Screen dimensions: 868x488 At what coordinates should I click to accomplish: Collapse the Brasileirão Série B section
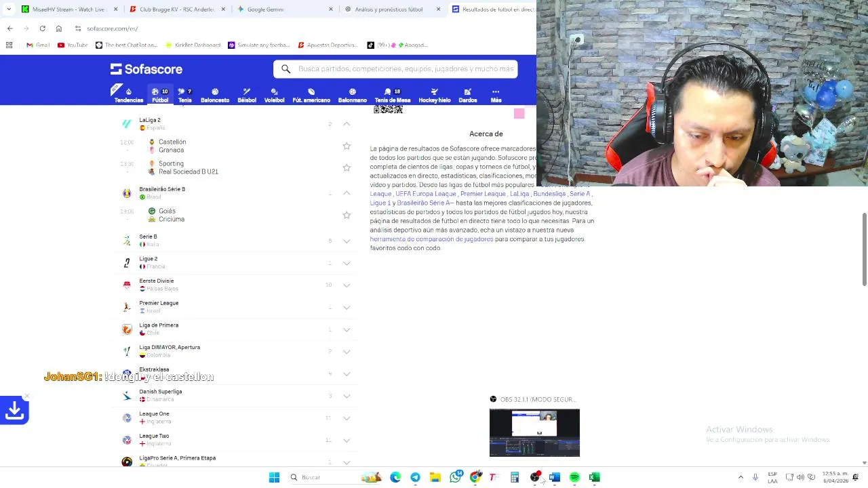point(347,193)
